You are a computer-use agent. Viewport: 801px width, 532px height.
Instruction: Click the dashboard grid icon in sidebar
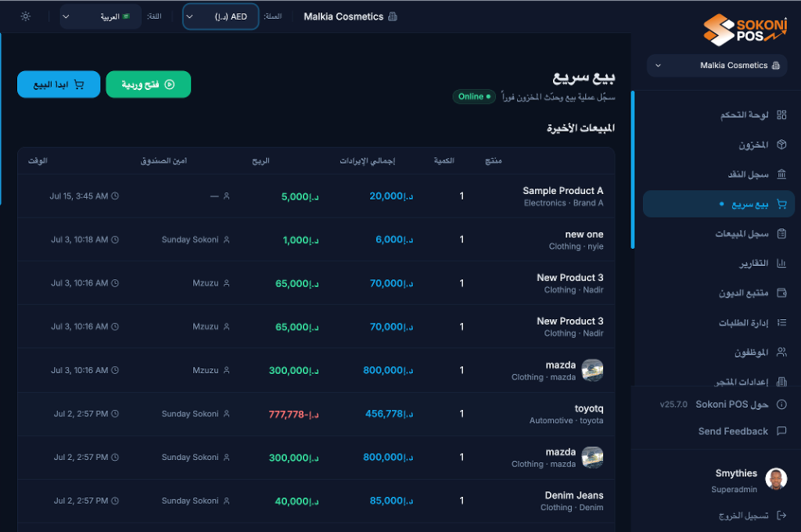pyautogui.click(x=781, y=115)
